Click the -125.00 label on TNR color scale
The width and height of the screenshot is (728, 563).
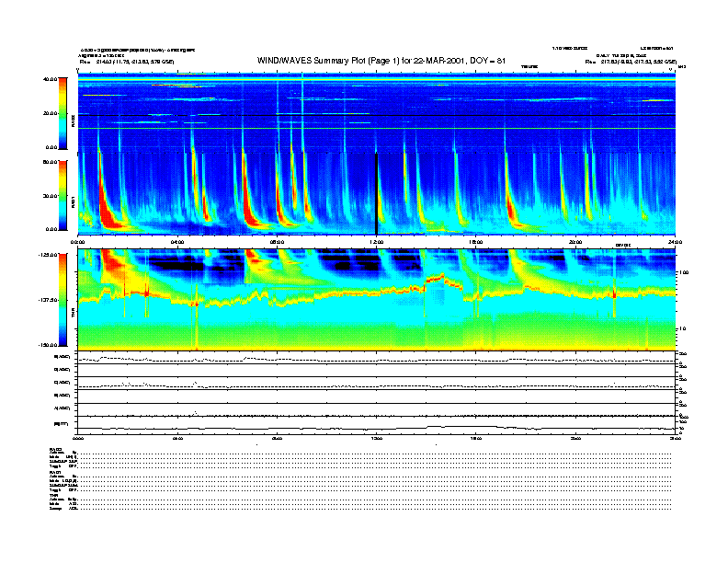(x=48, y=255)
